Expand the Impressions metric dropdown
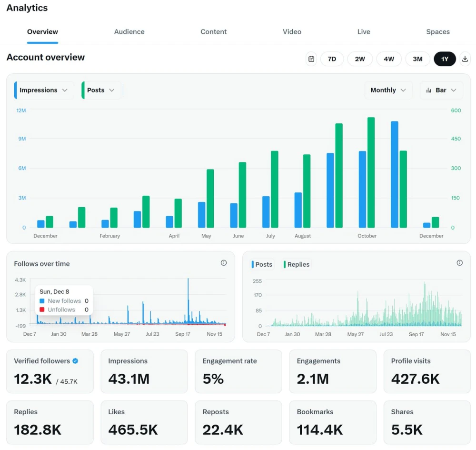Viewport: 476px width, 450px height. pyautogui.click(x=44, y=90)
